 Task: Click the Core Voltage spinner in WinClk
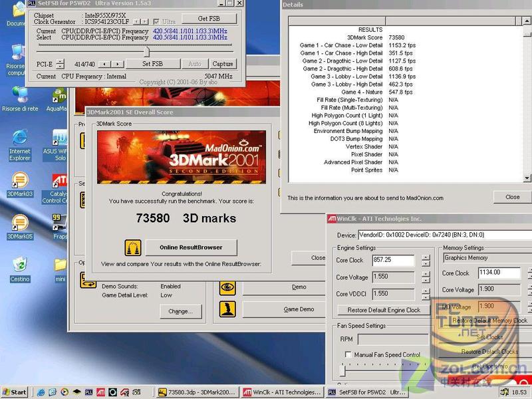coord(426,277)
